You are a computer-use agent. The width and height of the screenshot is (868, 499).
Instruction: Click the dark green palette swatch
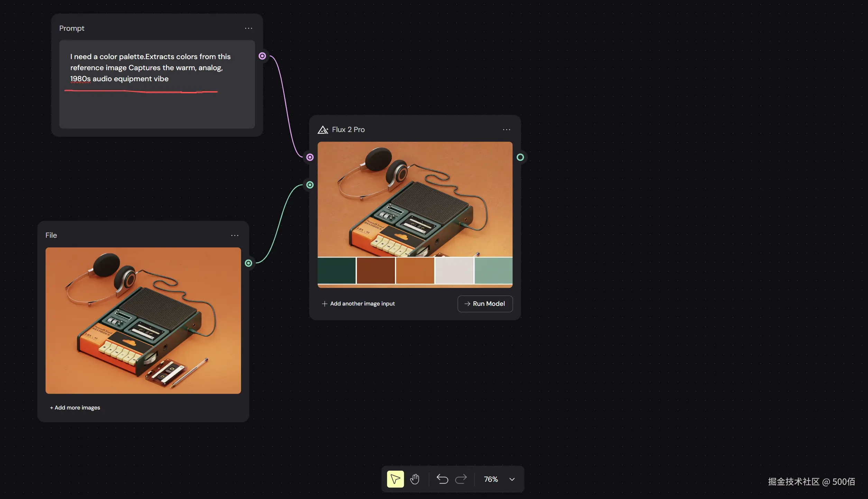click(x=336, y=271)
